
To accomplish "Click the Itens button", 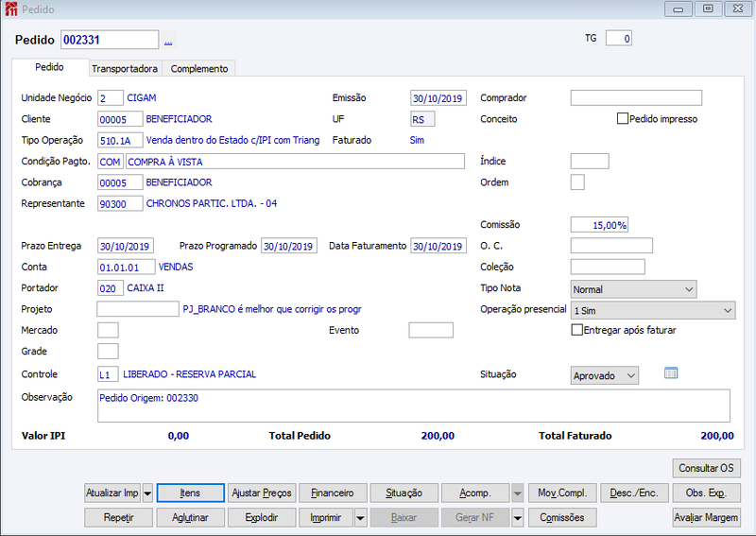I will click(191, 493).
